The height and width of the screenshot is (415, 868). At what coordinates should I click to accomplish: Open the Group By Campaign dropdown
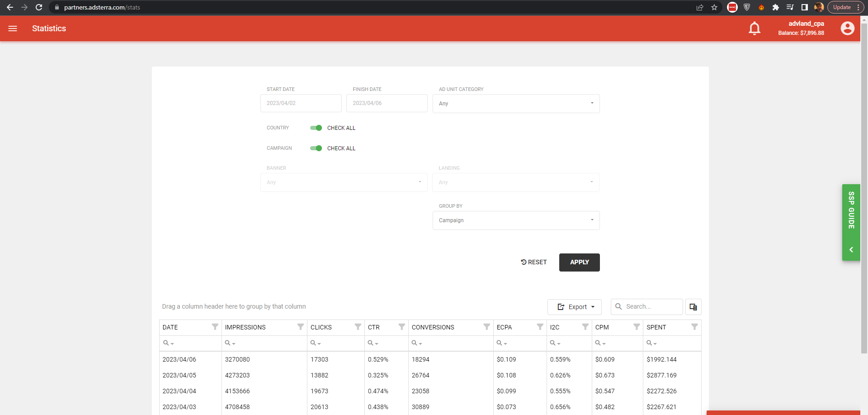pos(516,220)
